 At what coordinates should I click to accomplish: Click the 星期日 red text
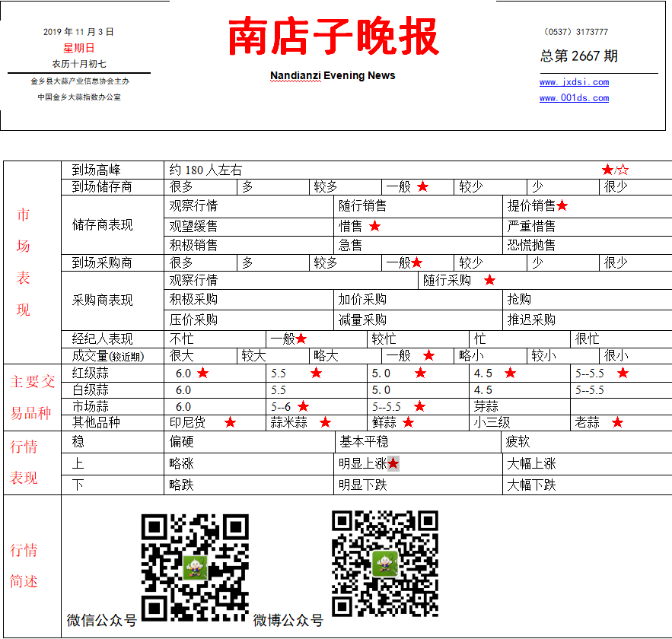tap(79, 48)
